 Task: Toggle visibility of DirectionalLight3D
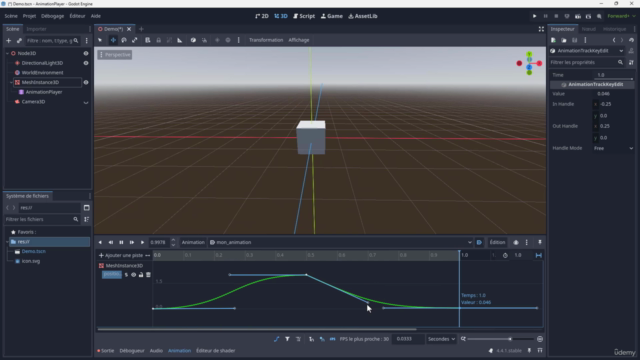(86, 63)
